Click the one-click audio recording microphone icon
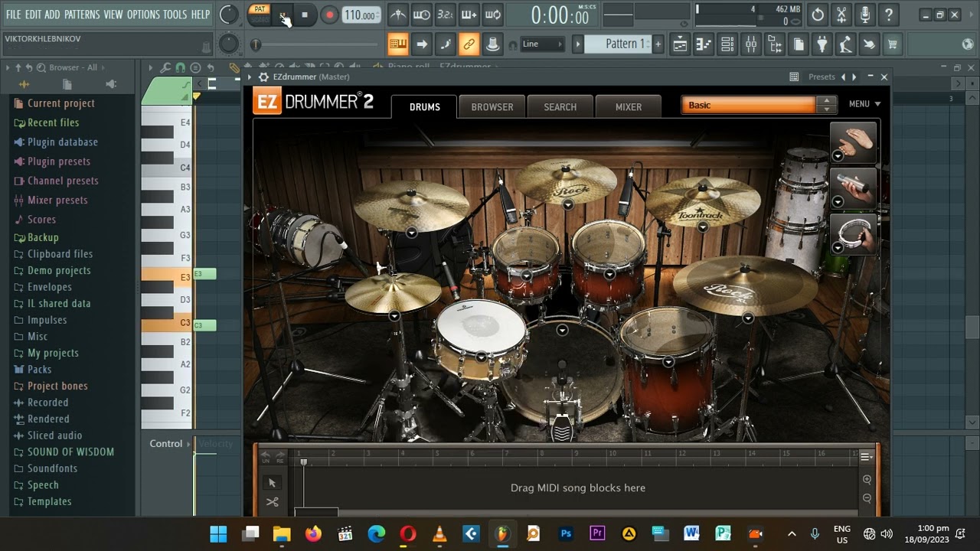 (x=864, y=15)
